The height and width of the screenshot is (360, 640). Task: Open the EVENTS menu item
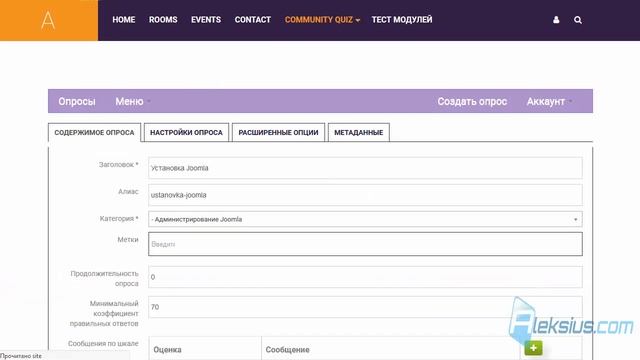[x=206, y=20]
